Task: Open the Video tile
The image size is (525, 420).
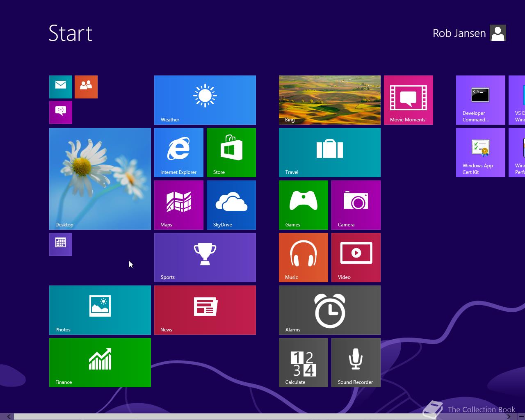Action: click(356, 258)
